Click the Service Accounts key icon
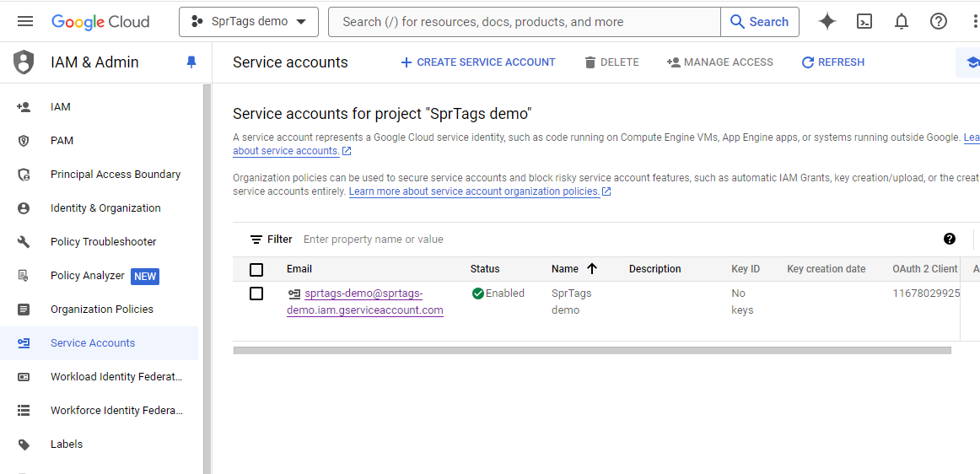 24,343
